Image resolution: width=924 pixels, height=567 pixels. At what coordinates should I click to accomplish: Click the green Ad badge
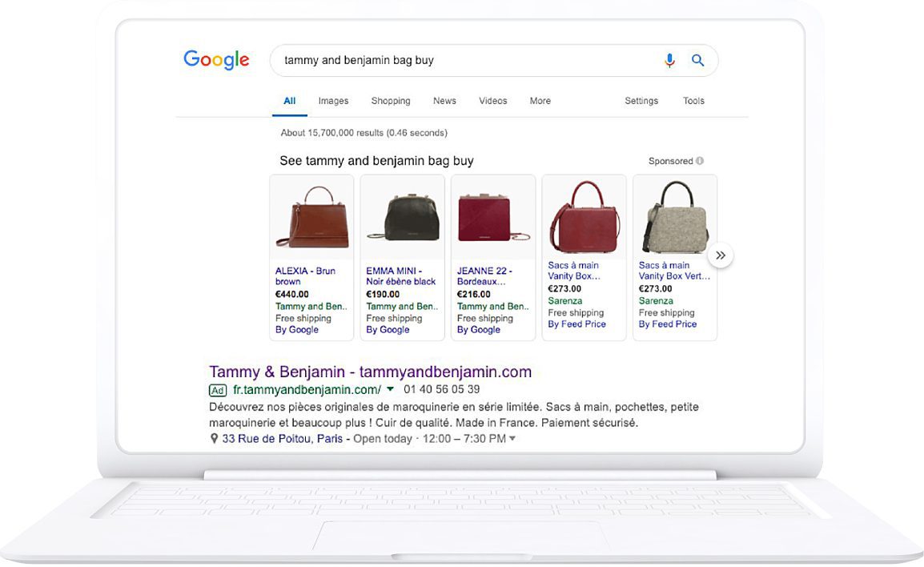218,390
